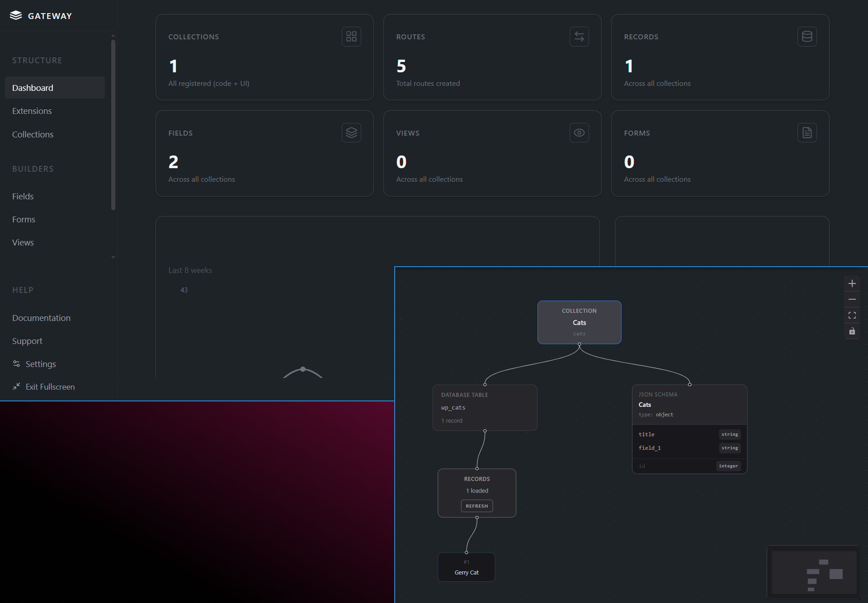This screenshot has height=603, width=868.
Task: Click the Forms document icon
Action: coord(807,133)
